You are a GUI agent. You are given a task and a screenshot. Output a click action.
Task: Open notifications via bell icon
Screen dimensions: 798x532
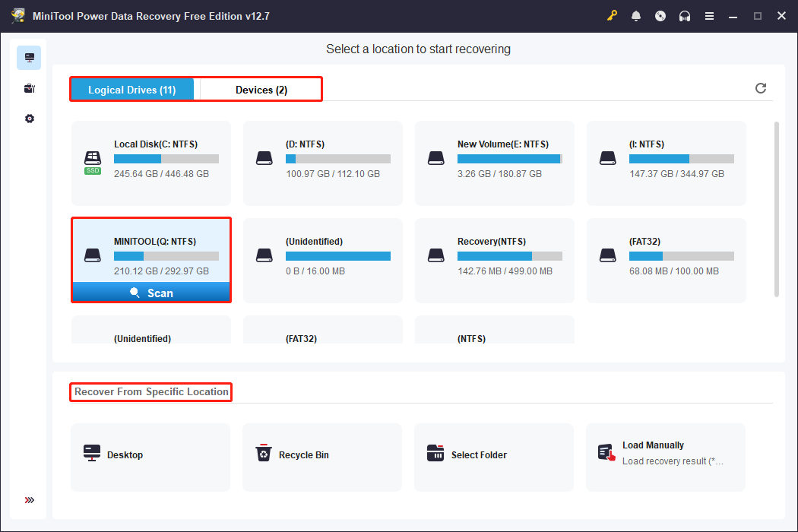tap(636, 15)
